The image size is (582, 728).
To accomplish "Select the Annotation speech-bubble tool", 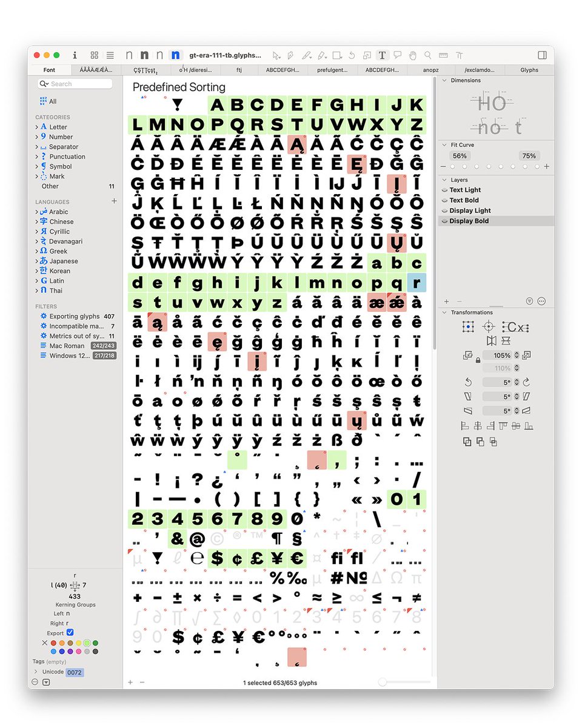I will (x=398, y=55).
